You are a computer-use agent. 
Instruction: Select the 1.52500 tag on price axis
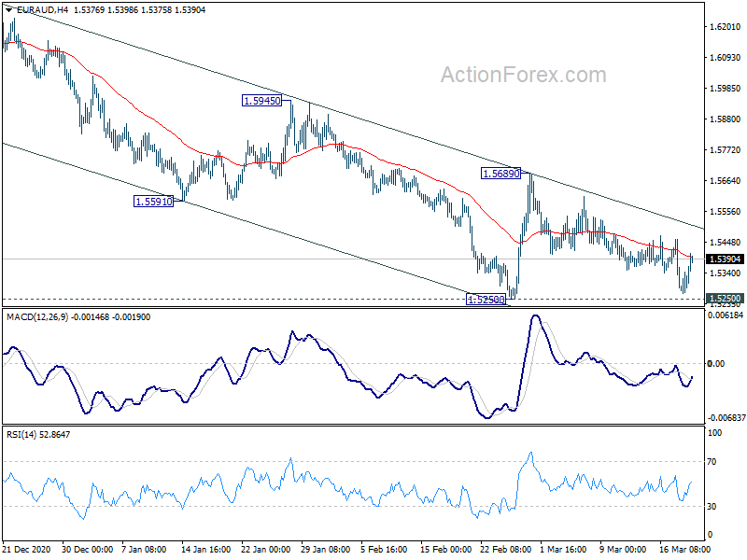[726, 299]
